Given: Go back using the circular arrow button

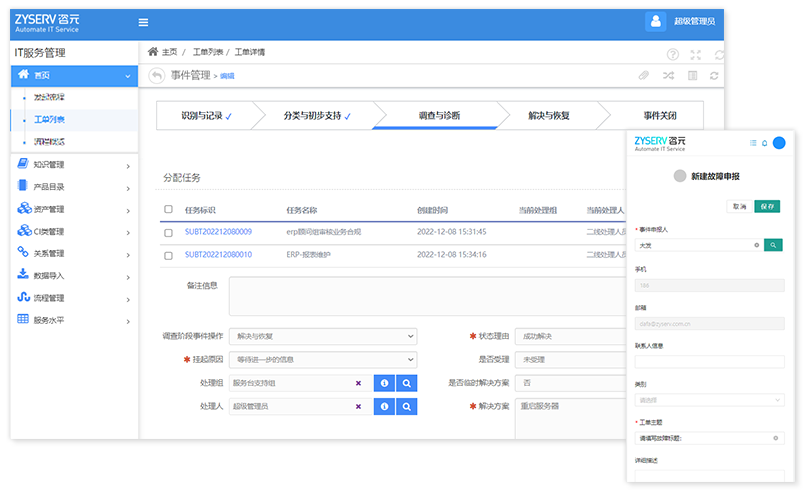Looking at the screenshot, I should point(157,76).
